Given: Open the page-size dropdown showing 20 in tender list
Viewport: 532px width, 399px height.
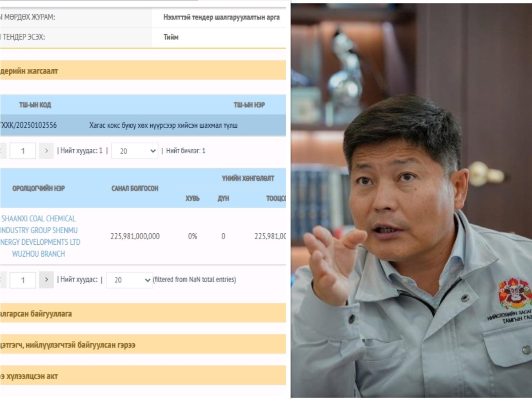Looking at the screenshot, I should pos(135,151).
